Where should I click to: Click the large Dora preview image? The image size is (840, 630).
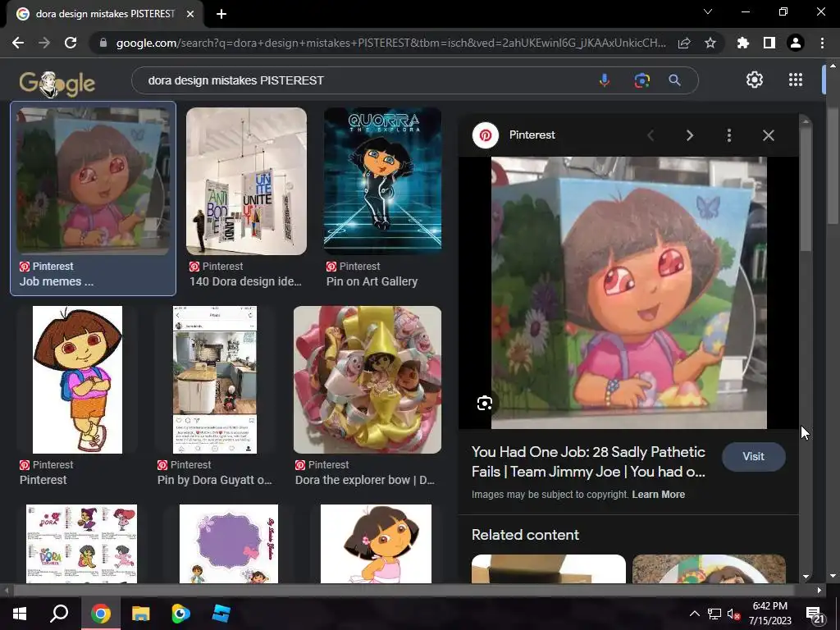pyautogui.click(x=629, y=293)
